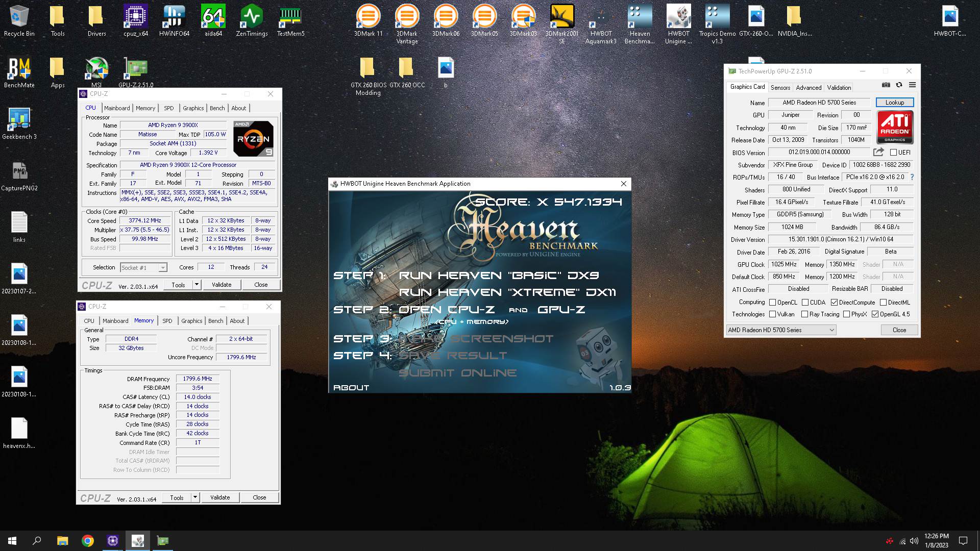The height and width of the screenshot is (551, 980).
Task: Click Tools button in upper CPU-Z
Action: click(x=178, y=285)
